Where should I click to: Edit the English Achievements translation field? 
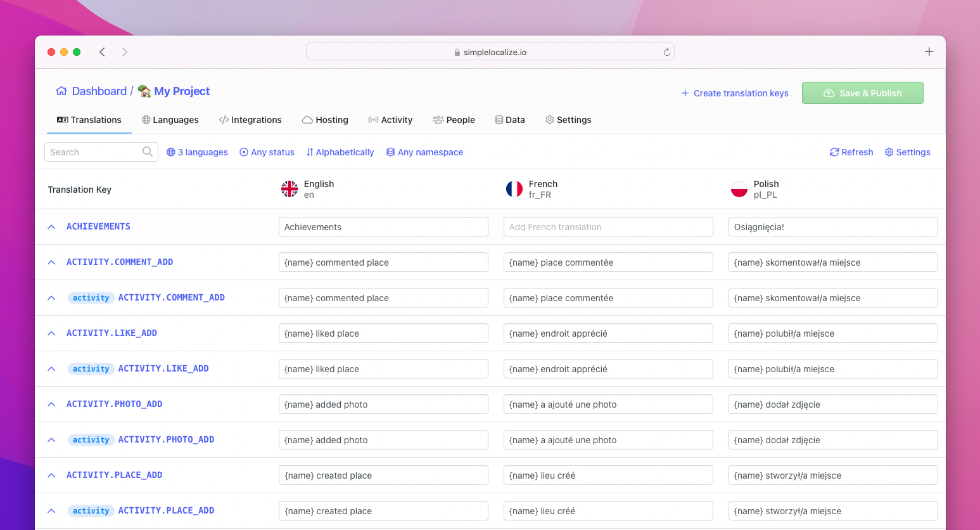click(383, 227)
